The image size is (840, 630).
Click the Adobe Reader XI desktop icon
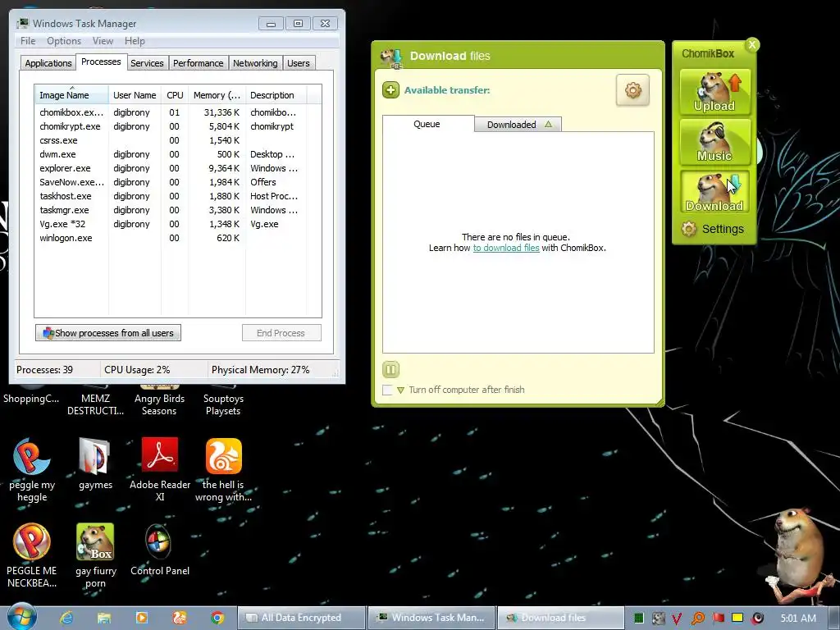pos(160,468)
